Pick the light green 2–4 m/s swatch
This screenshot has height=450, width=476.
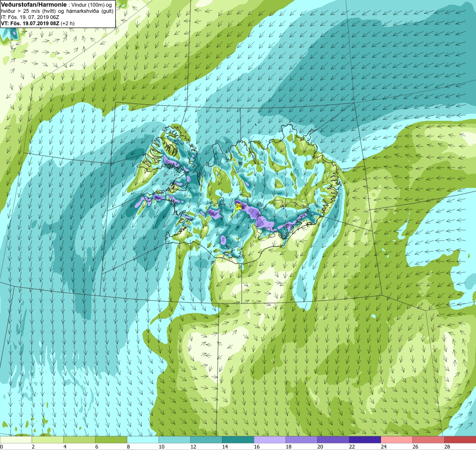pyautogui.click(x=48, y=440)
